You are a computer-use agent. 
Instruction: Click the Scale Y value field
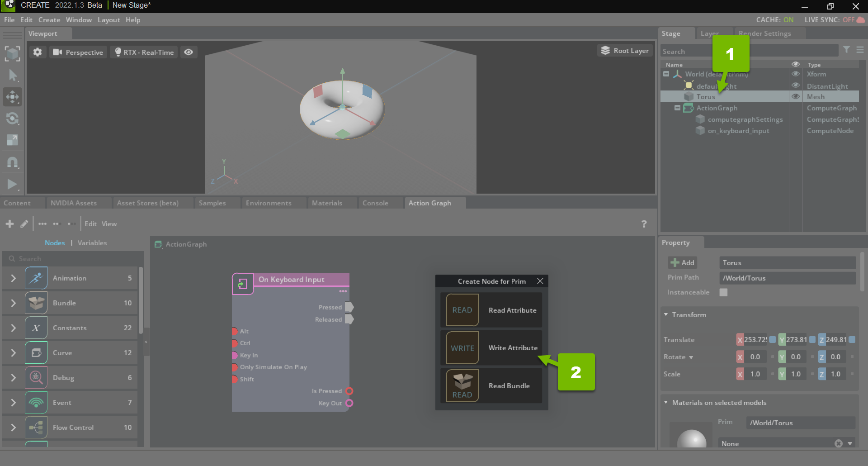[797, 374]
